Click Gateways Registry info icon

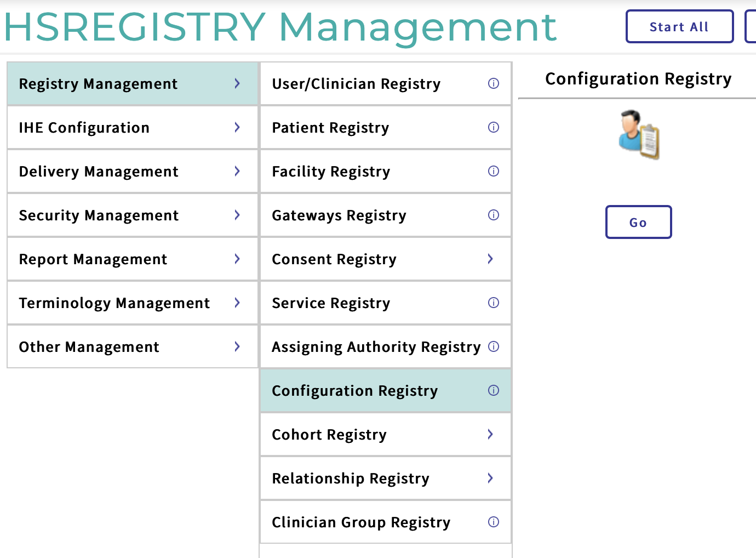494,215
